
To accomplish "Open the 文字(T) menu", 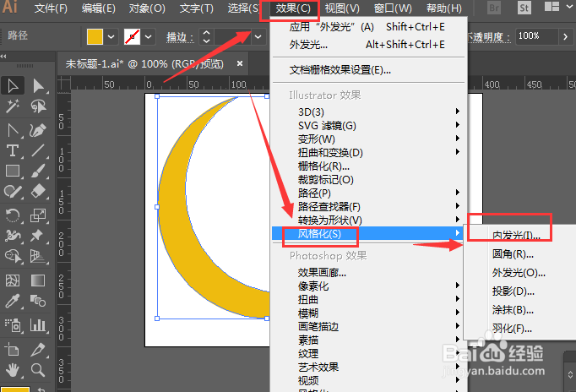I will pyautogui.click(x=196, y=8).
